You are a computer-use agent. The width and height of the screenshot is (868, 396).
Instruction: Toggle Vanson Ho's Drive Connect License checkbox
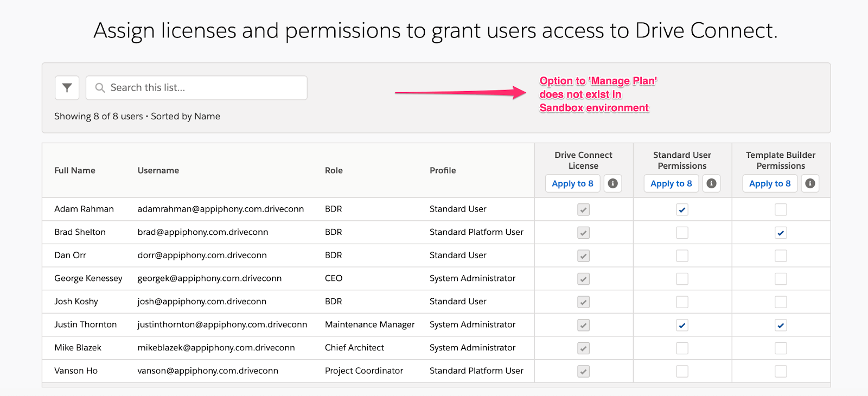584,372
